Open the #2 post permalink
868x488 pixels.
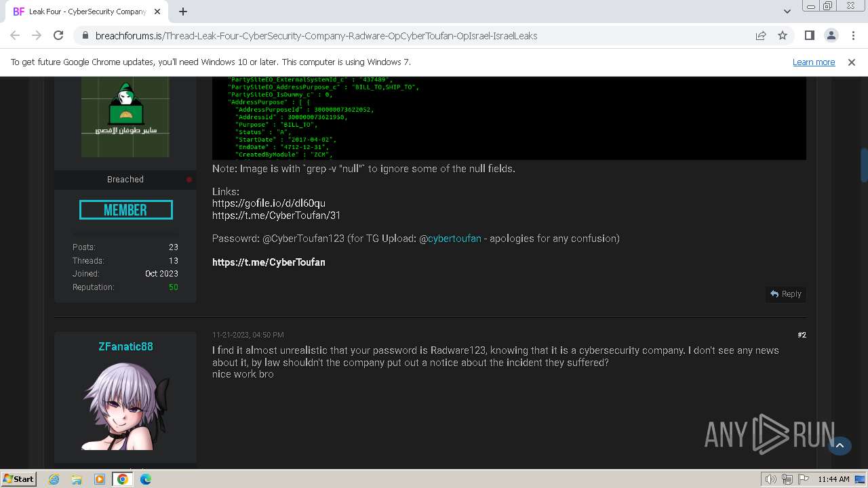coord(802,335)
